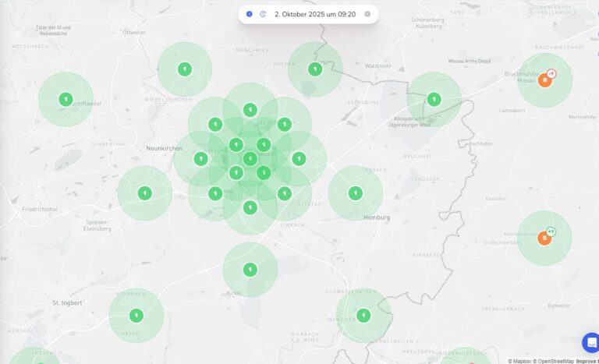Select the cluster marker beside the Altstadt label

pos(285,193)
